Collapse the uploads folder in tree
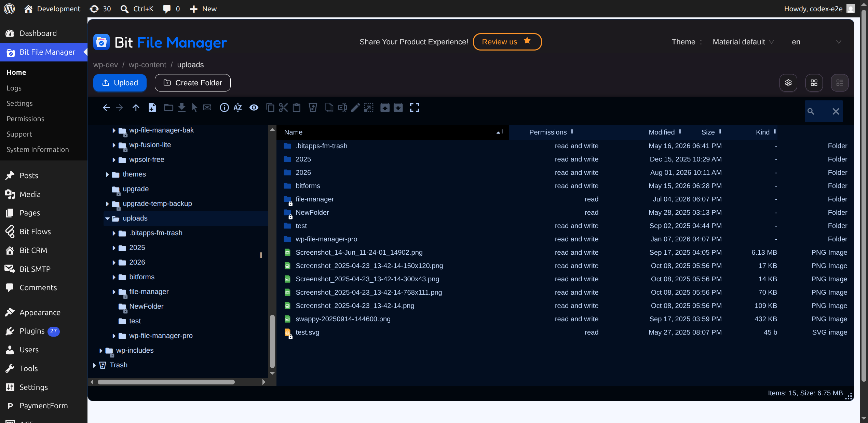 point(107,218)
